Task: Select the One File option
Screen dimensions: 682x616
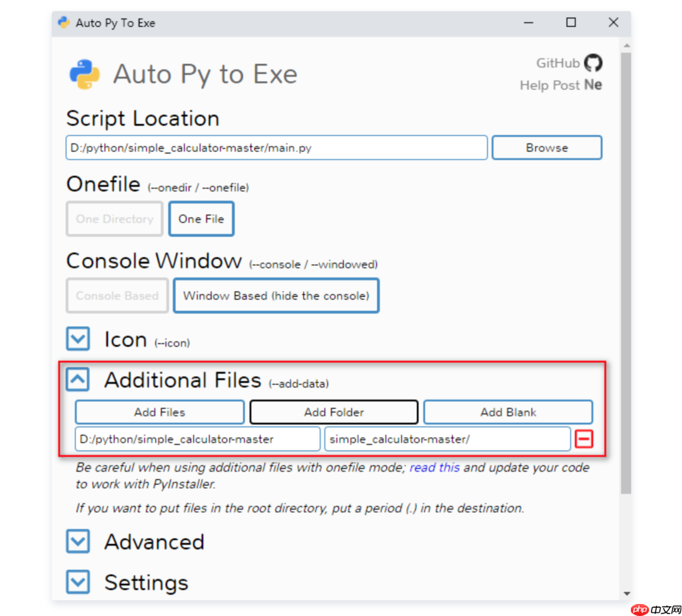Action: 201,219
